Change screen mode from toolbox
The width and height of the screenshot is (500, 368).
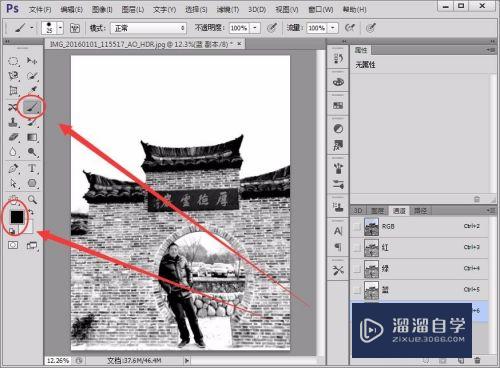click(32, 246)
